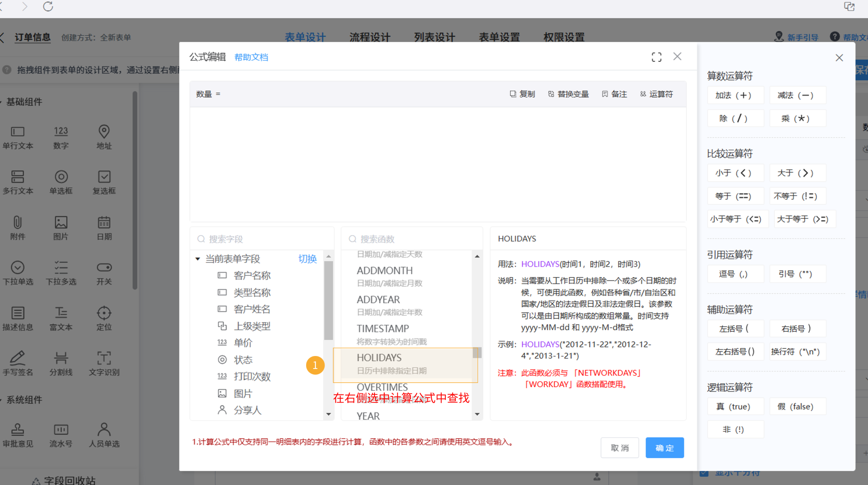Insert the 真 (true) value
The image size is (868, 485).
click(x=735, y=407)
